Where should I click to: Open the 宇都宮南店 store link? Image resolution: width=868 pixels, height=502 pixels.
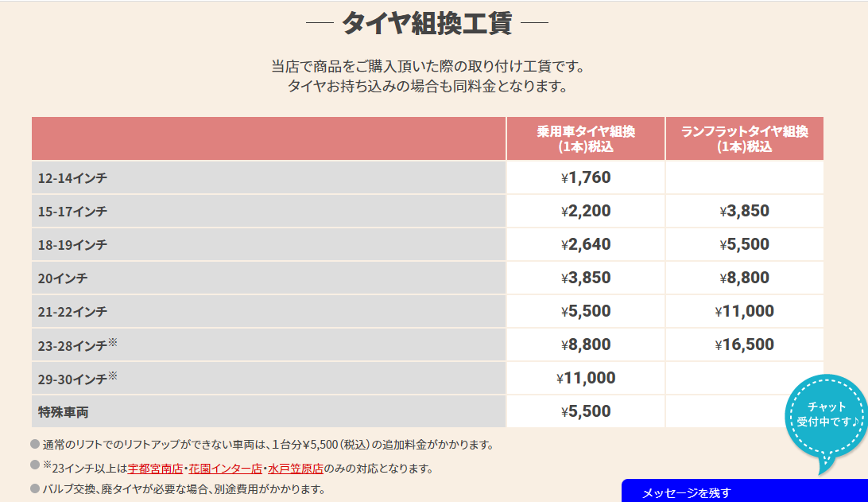154,469
